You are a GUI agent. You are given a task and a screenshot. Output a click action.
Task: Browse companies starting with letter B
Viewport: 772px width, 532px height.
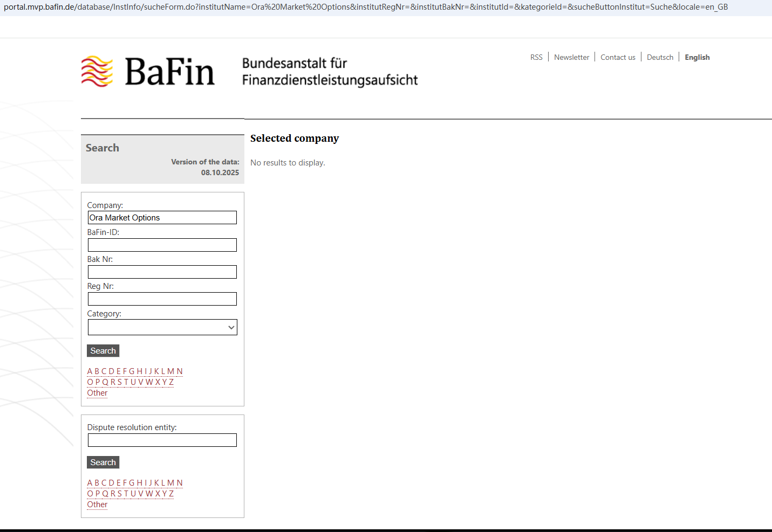pyautogui.click(x=97, y=371)
